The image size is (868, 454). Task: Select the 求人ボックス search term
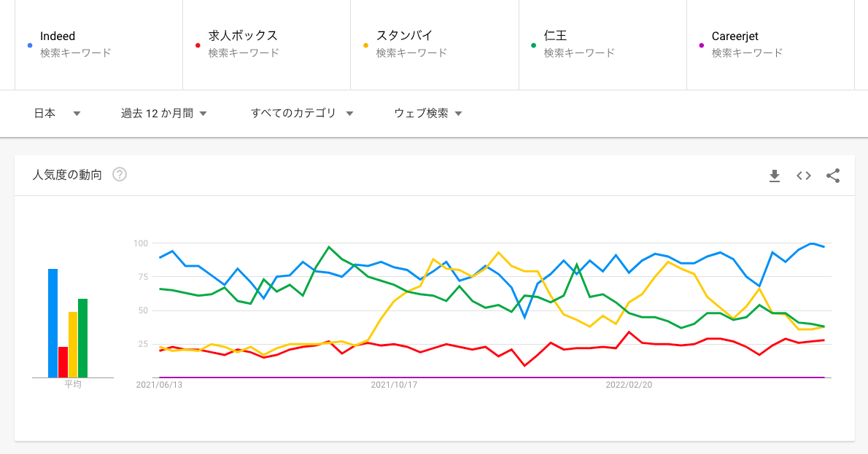243,36
